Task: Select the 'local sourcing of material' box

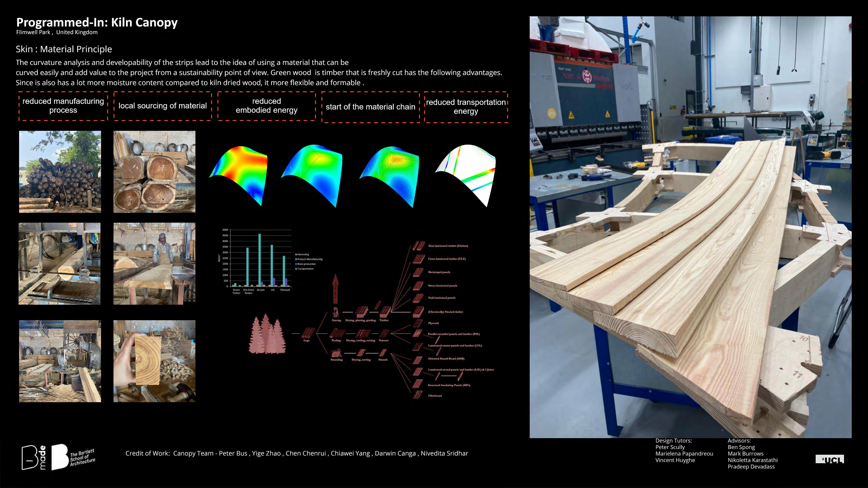Action: 162,106
